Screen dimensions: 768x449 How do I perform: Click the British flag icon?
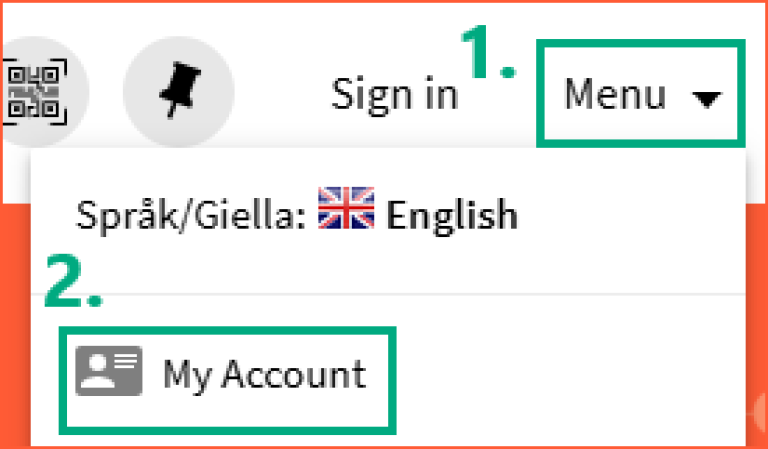[x=345, y=210]
